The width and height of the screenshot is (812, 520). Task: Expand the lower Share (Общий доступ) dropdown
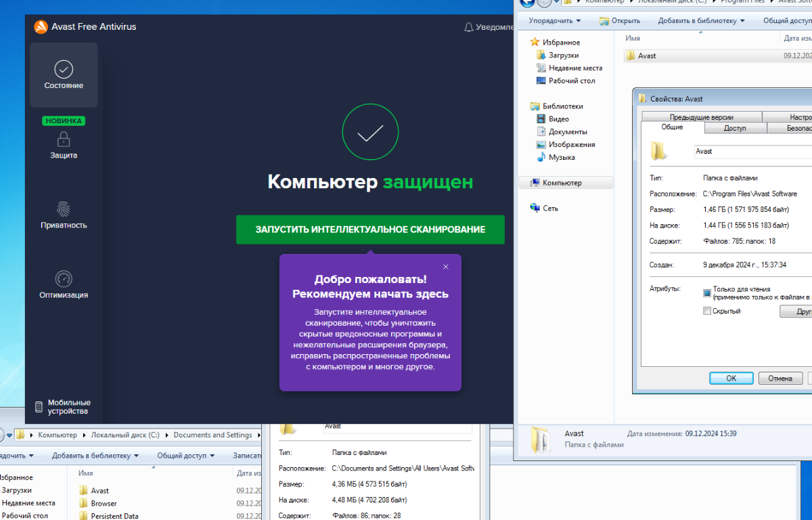(x=185, y=456)
